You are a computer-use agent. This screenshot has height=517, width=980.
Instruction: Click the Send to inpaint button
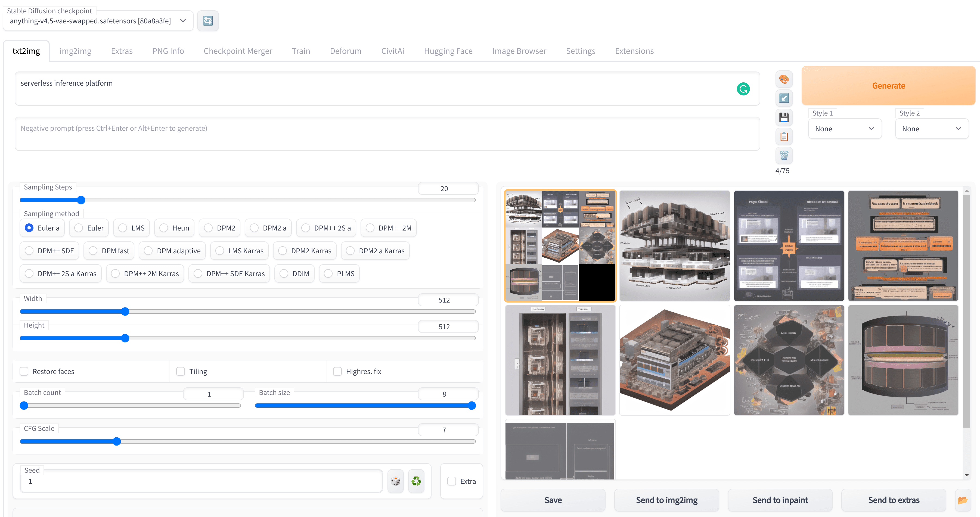780,500
